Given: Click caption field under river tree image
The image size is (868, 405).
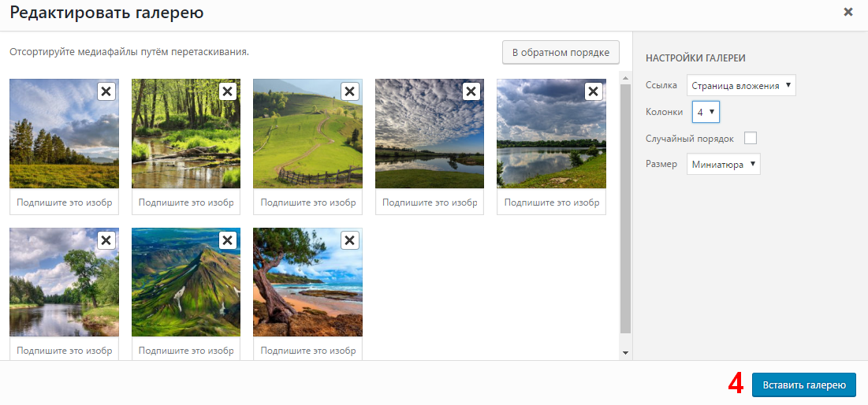Looking at the screenshot, I should [x=64, y=350].
